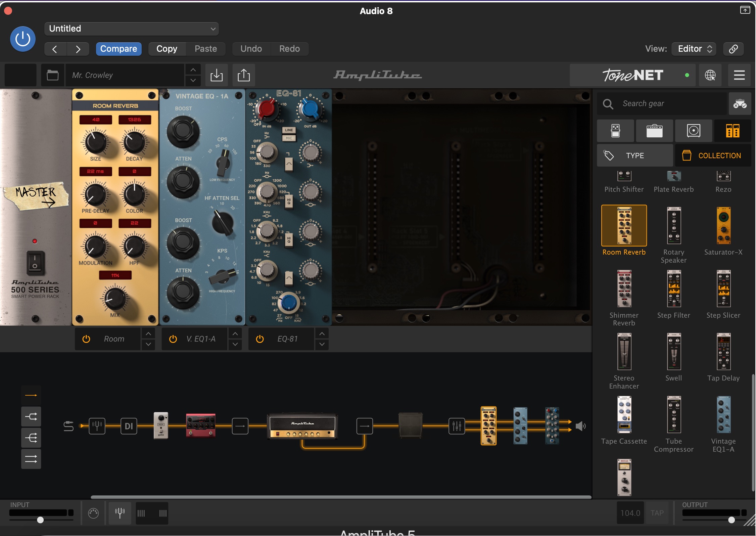
Task: Toggle the EQ-81 LINE/MIC switch
Action: click(289, 134)
